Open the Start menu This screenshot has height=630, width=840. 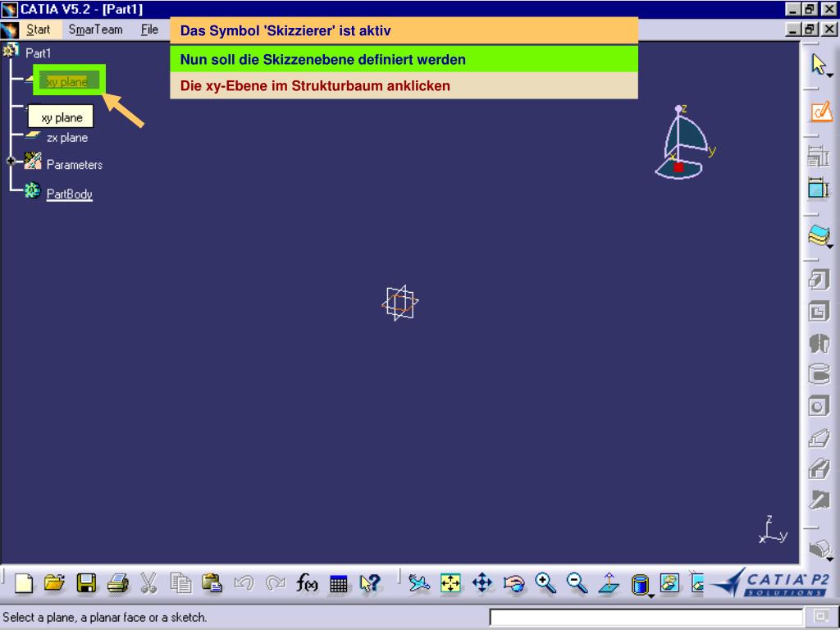tap(38, 30)
